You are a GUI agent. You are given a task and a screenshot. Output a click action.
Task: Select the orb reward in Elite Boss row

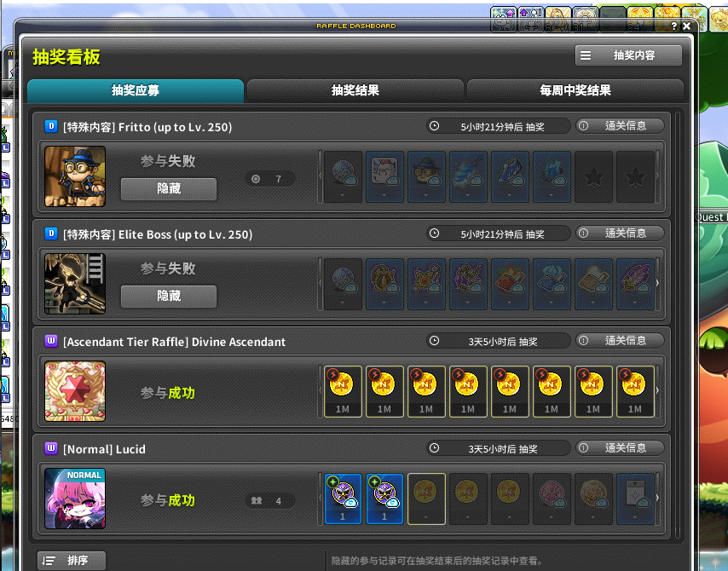(343, 284)
